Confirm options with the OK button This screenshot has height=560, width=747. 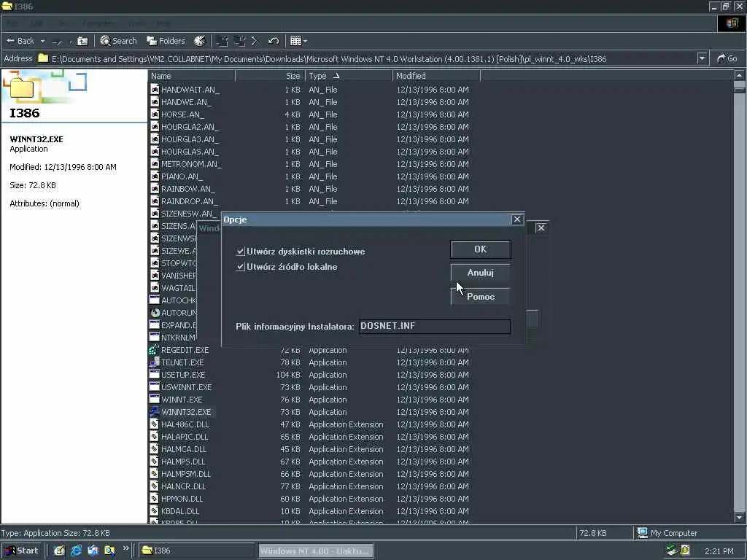tap(480, 249)
